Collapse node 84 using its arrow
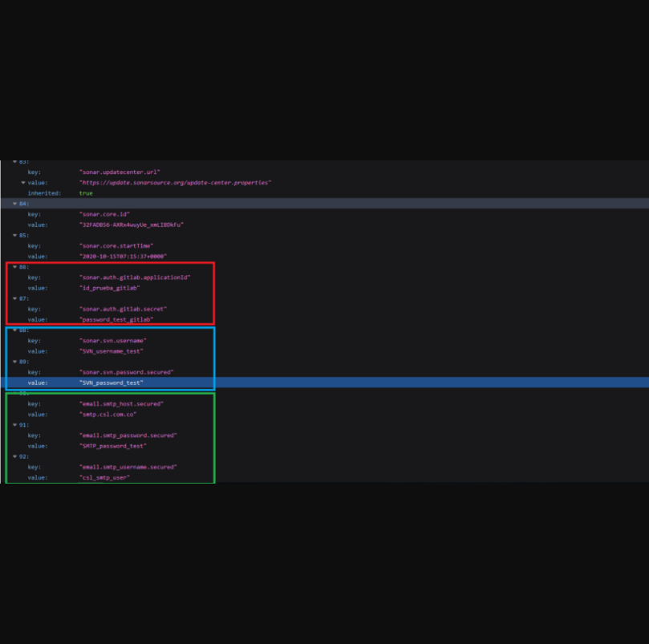 tap(14, 204)
